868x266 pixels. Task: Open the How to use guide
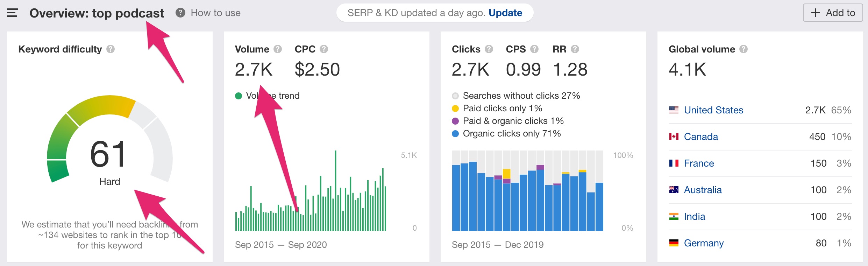[208, 13]
